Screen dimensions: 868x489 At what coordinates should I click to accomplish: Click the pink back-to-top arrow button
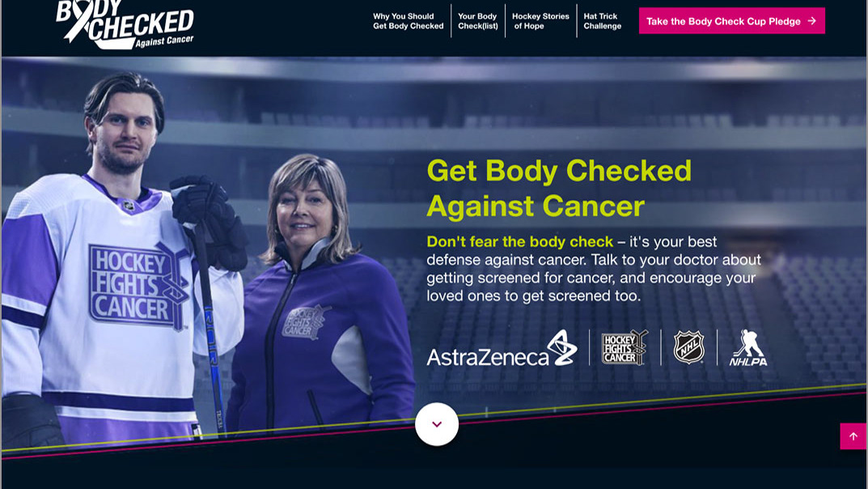click(x=853, y=436)
